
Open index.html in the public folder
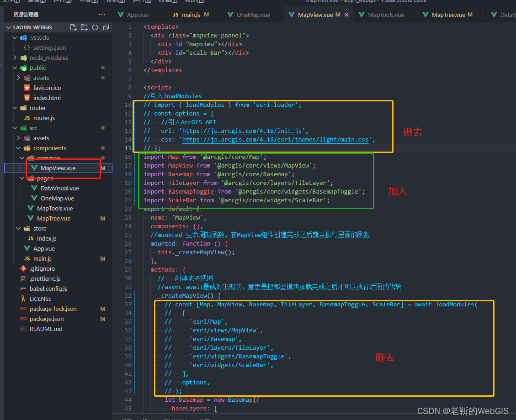click(47, 98)
